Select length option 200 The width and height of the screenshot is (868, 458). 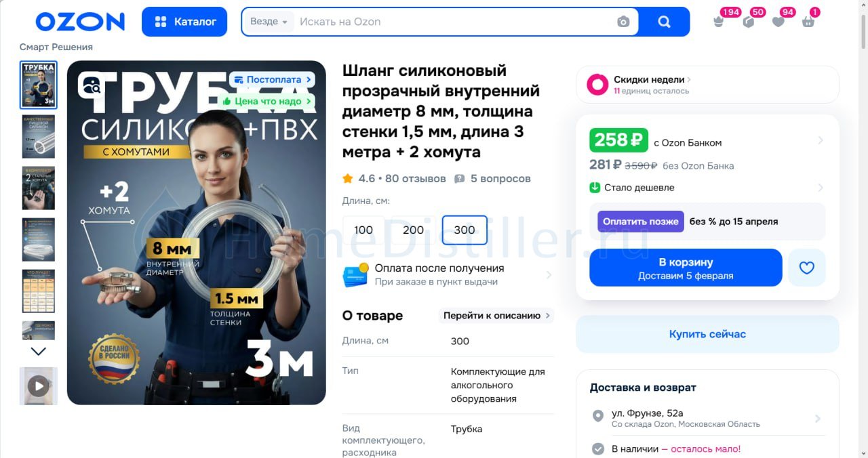pyautogui.click(x=413, y=230)
